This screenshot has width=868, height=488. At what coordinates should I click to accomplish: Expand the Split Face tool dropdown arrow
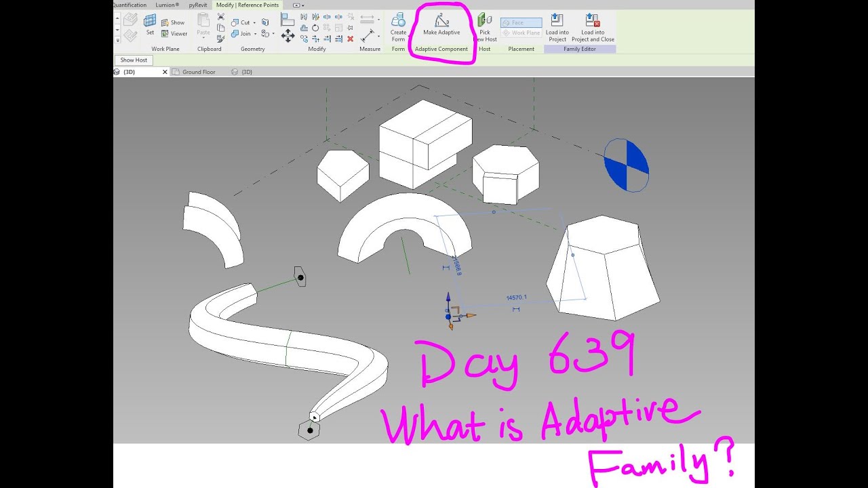pyautogui.click(x=273, y=33)
